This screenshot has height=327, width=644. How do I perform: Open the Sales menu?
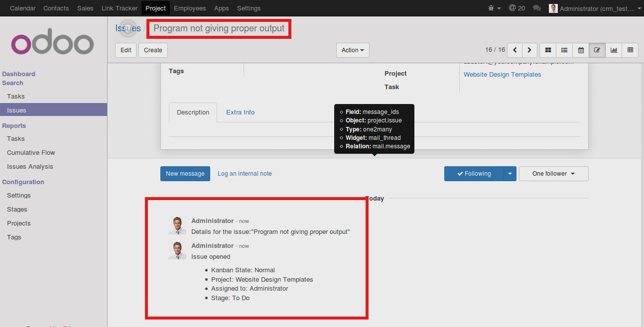coord(85,8)
